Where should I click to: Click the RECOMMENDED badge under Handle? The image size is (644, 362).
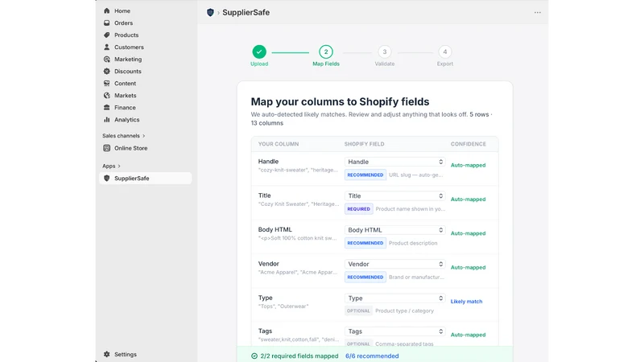coord(365,175)
